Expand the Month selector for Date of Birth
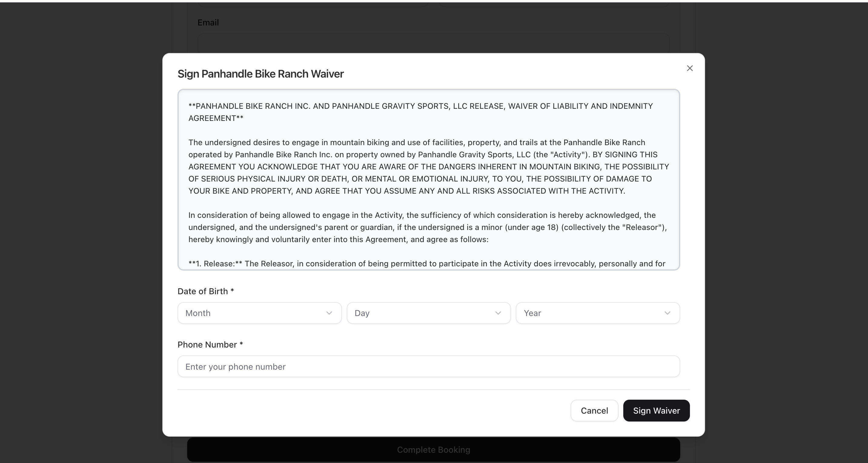This screenshot has width=868, height=463. click(259, 313)
